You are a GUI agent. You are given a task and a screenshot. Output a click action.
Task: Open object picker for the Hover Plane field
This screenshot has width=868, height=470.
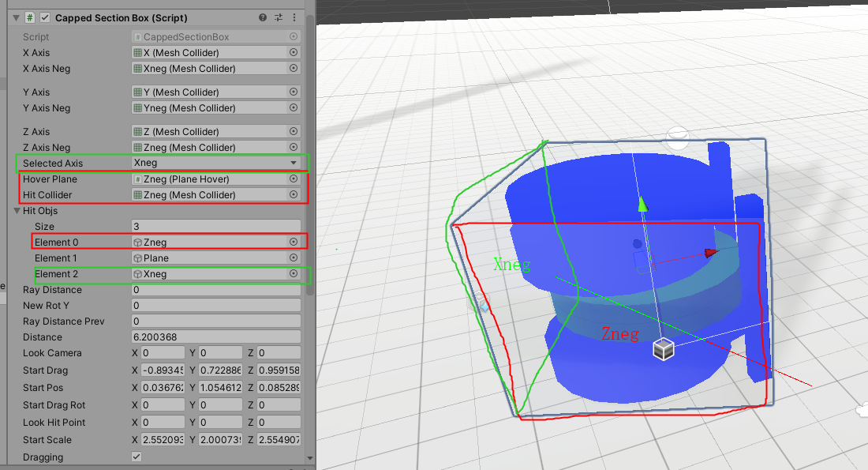[293, 179]
